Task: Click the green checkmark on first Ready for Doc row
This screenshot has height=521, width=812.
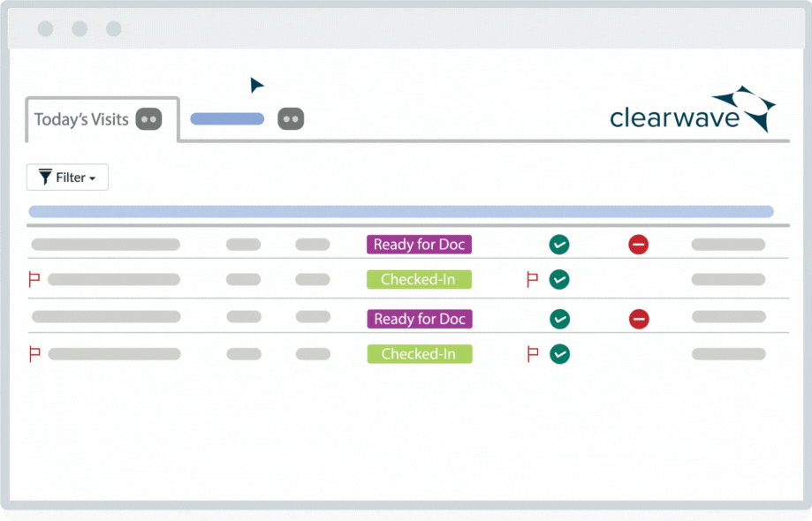Action: (559, 245)
